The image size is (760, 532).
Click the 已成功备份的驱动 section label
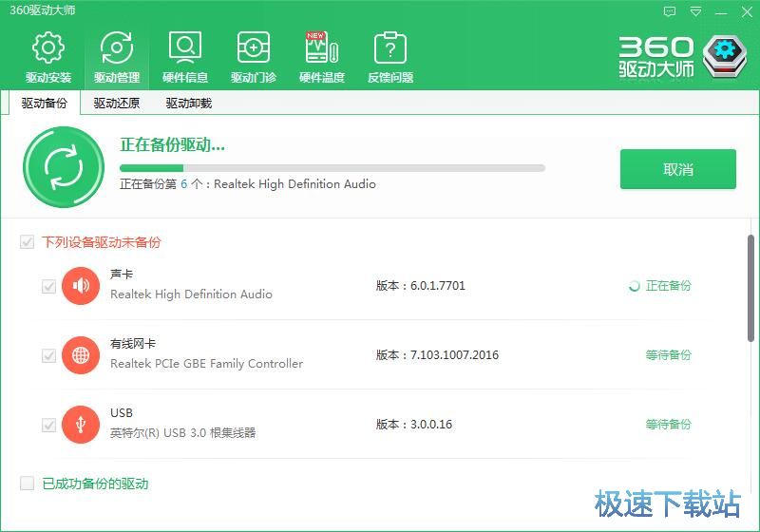(96, 484)
